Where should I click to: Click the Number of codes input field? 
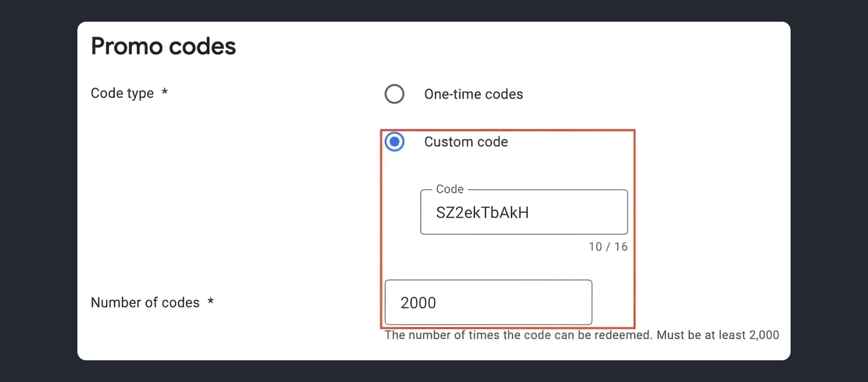point(488,302)
